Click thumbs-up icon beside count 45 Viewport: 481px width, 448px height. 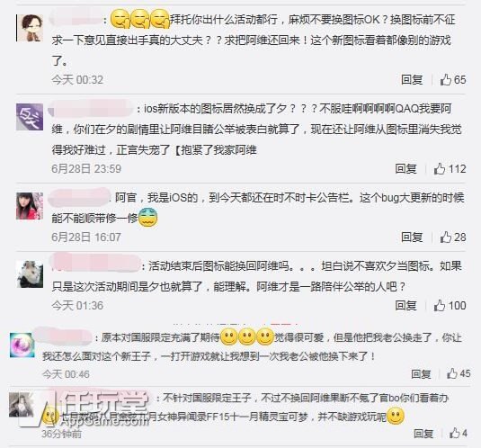click(x=452, y=373)
